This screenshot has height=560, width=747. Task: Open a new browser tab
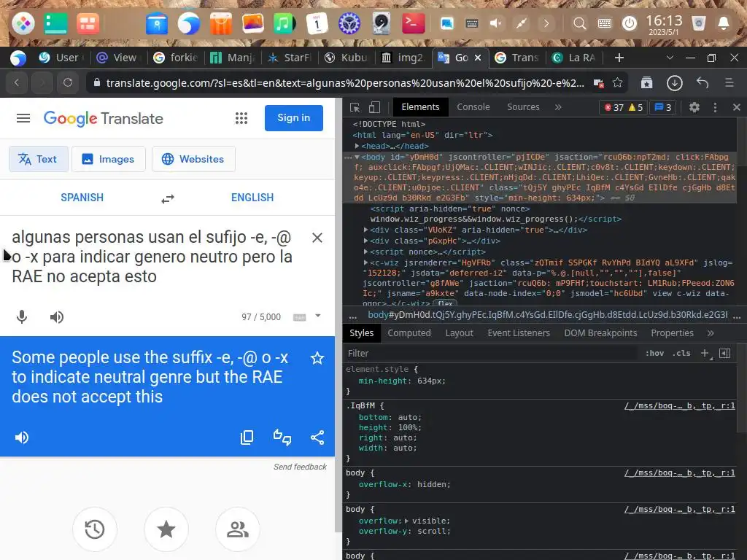pos(619,58)
